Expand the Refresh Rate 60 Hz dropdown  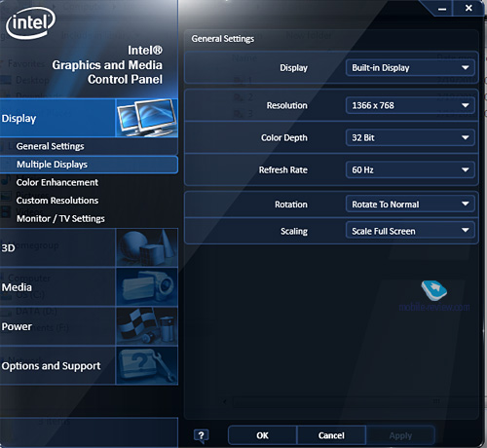pos(410,169)
